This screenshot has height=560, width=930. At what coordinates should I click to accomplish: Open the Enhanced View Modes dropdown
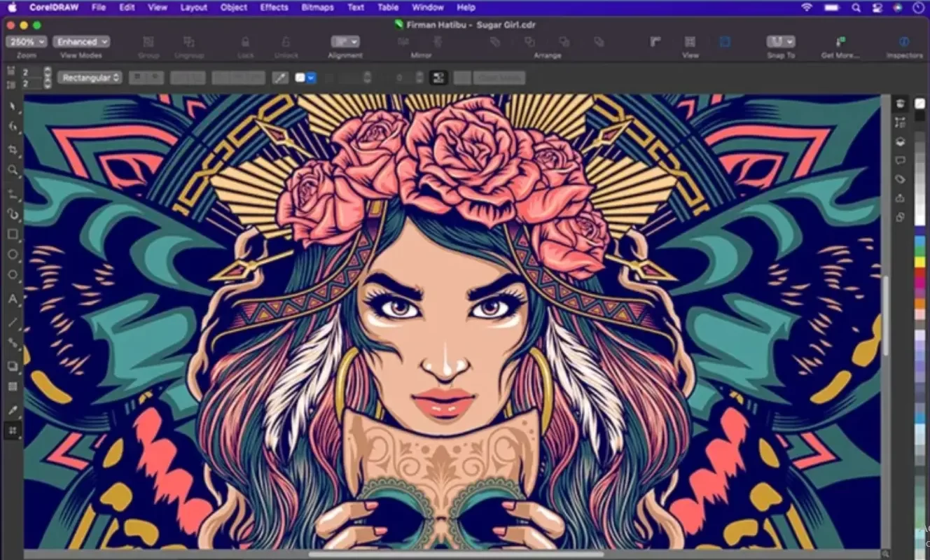tap(81, 42)
